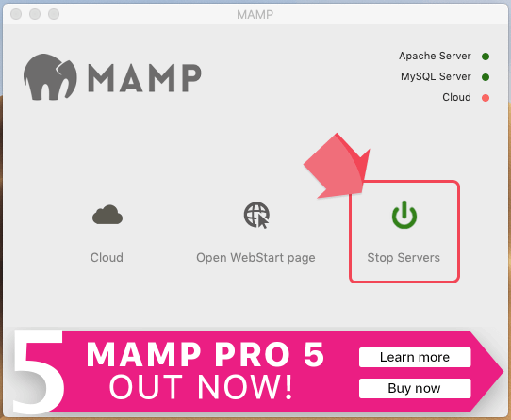The width and height of the screenshot is (511, 420).
Task: Click the MySQL Server green status dot
Action: (486, 77)
